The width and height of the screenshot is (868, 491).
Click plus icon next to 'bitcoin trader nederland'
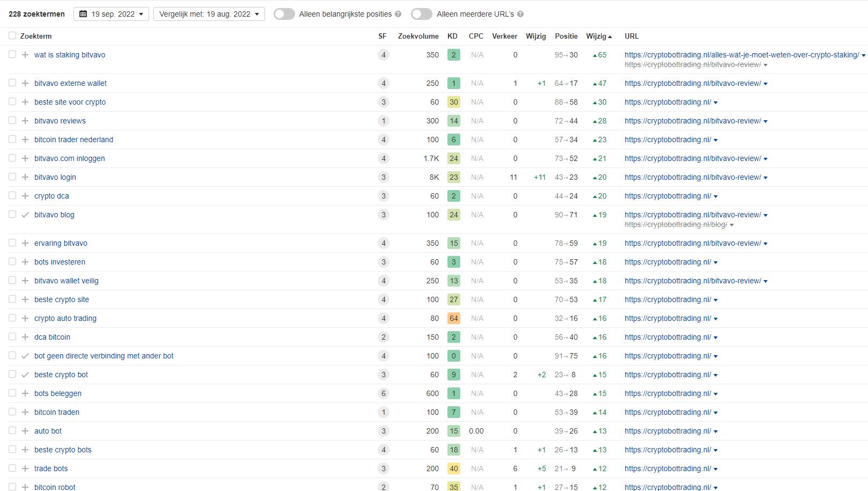click(25, 140)
